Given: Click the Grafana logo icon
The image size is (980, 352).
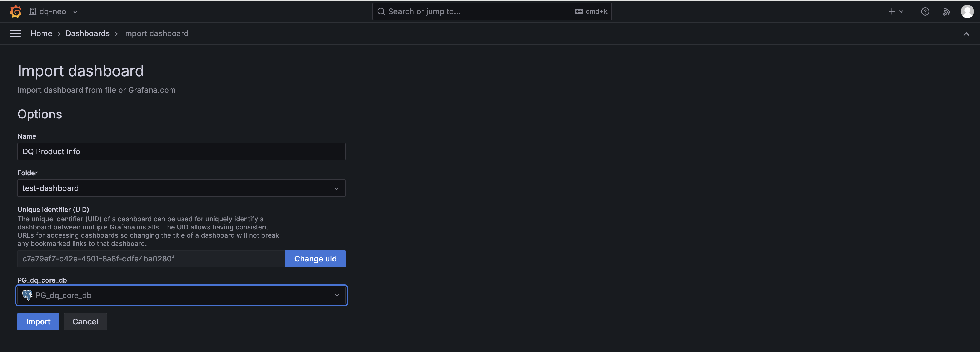Looking at the screenshot, I should [15, 11].
